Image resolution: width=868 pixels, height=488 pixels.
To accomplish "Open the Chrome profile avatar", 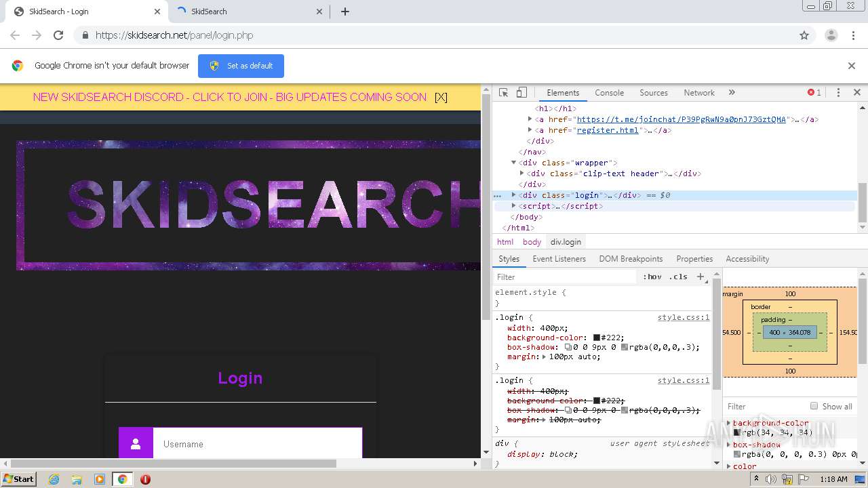I will coord(831,35).
